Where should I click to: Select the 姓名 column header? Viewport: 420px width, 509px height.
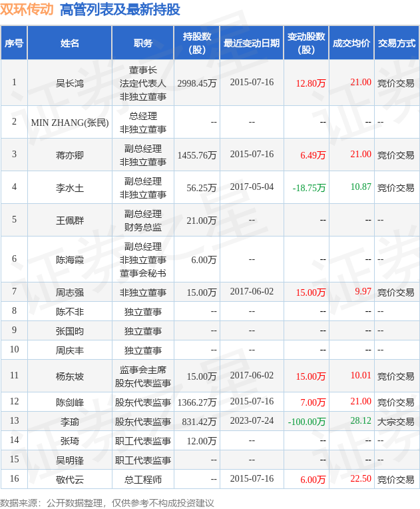pos(70,43)
